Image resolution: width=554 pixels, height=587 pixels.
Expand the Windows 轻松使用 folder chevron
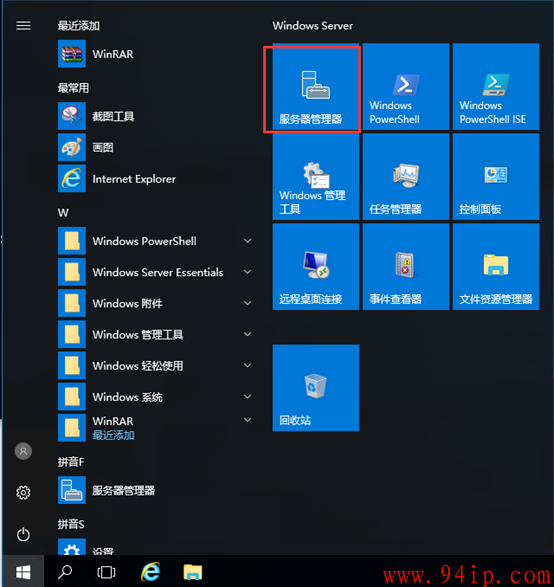(247, 365)
